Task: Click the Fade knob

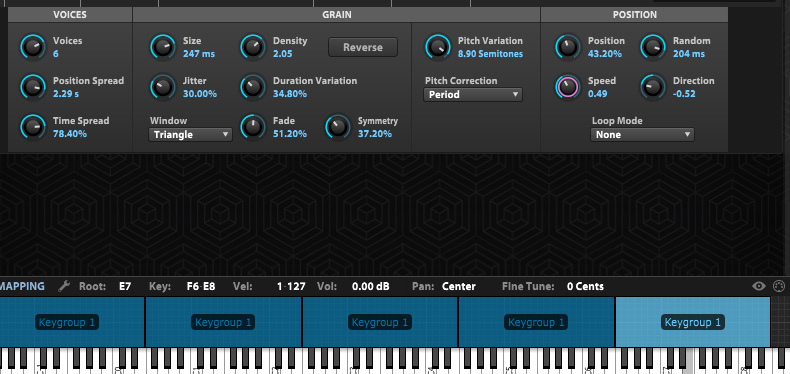Action: [x=253, y=127]
